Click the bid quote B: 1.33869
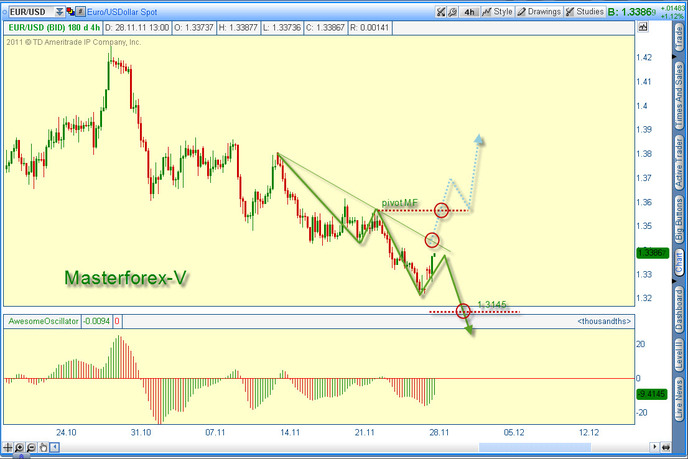688x459 pixels. click(632, 12)
